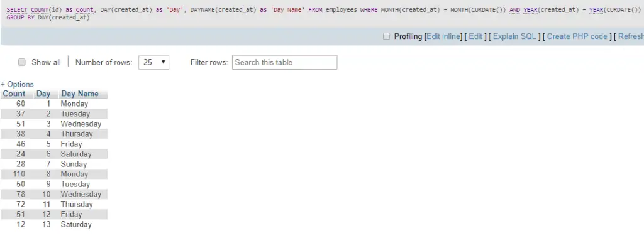This screenshot has width=644, height=243.
Task: Click the Count value 78
Action: pos(21,194)
